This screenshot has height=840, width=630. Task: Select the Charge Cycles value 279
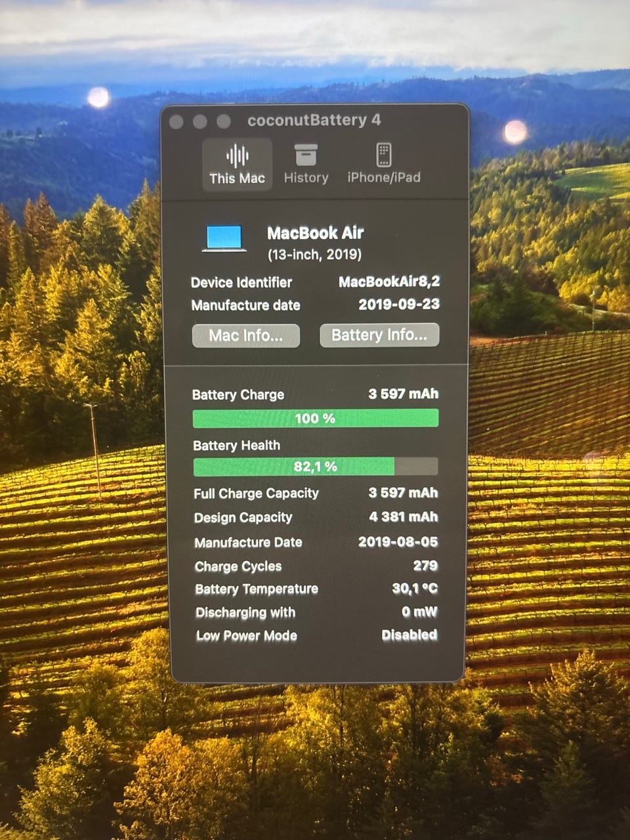(425, 566)
